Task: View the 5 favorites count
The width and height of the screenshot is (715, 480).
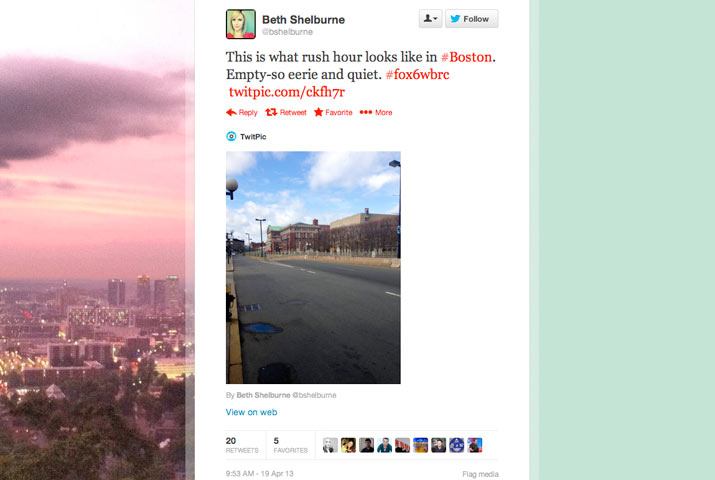Action: point(290,445)
